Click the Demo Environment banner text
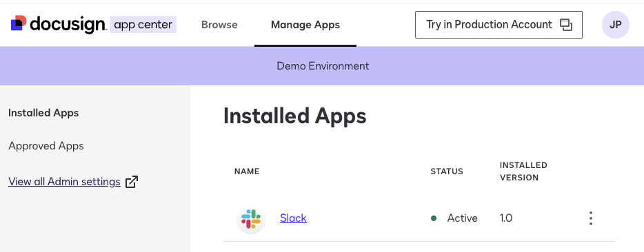The width and height of the screenshot is (644, 252). click(323, 65)
